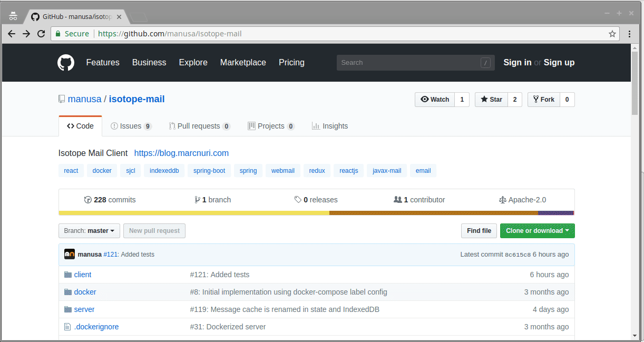Click the .dockerignore file icon

click(x=67, y=327)
